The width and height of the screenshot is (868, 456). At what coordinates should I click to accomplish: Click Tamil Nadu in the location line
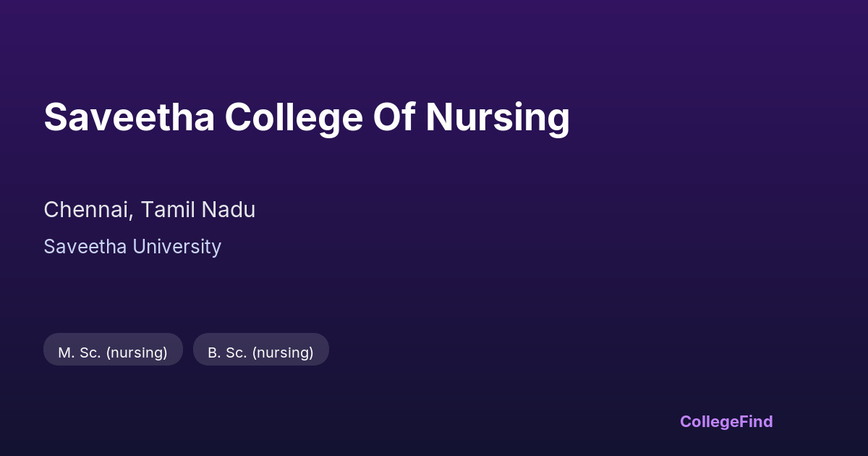tap(197, 210)
